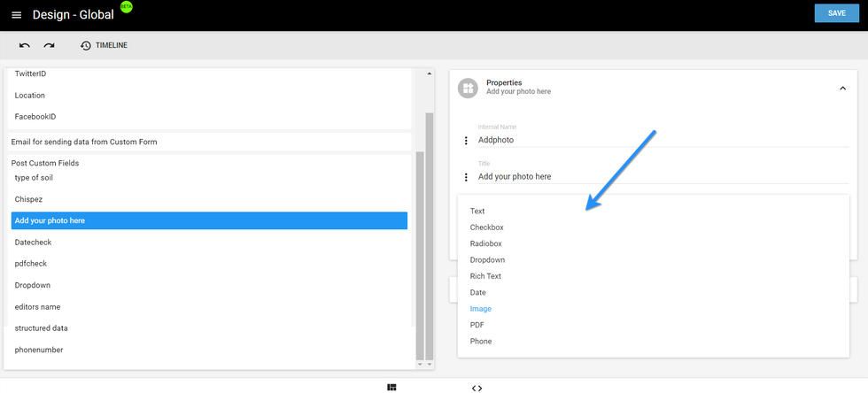
Task: Select Image in the field type list
Action: tap(480, 309)
